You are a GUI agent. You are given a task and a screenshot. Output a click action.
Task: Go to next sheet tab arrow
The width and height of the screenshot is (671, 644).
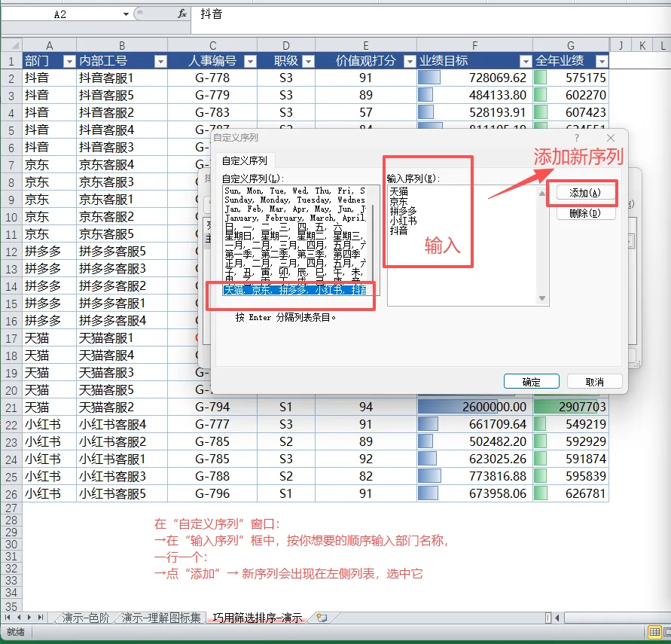[29, 618]
